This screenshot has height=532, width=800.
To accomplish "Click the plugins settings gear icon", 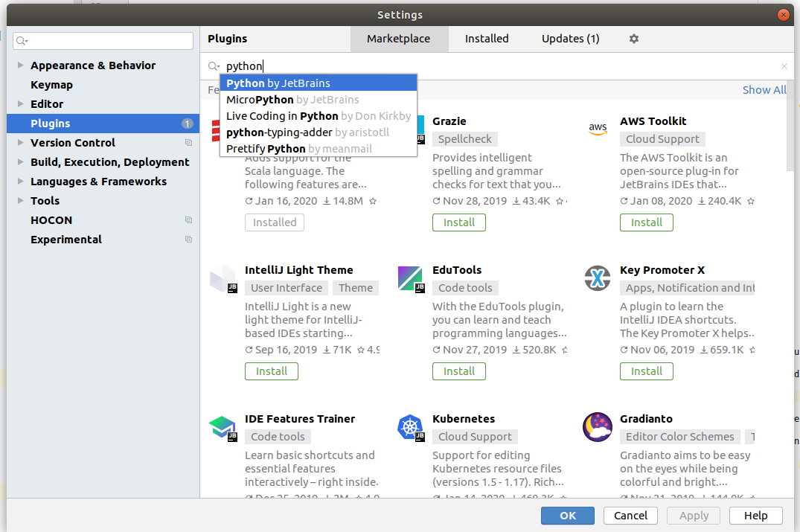I will click(633, 39).
